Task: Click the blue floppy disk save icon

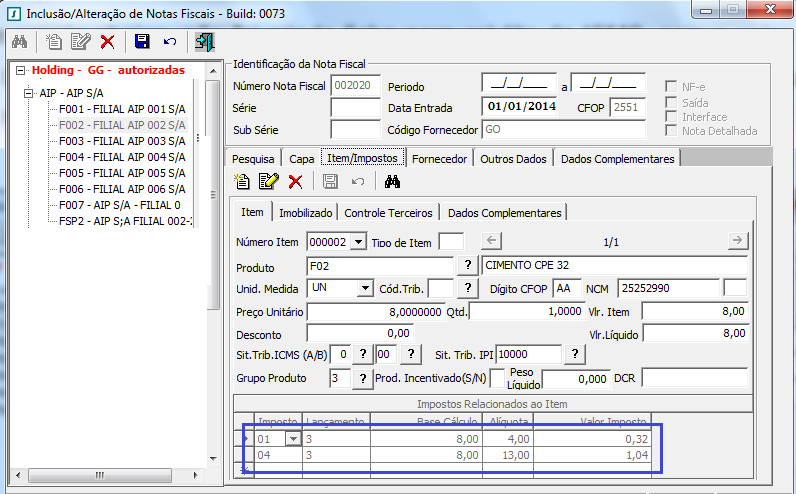Action: pos(142,41)
